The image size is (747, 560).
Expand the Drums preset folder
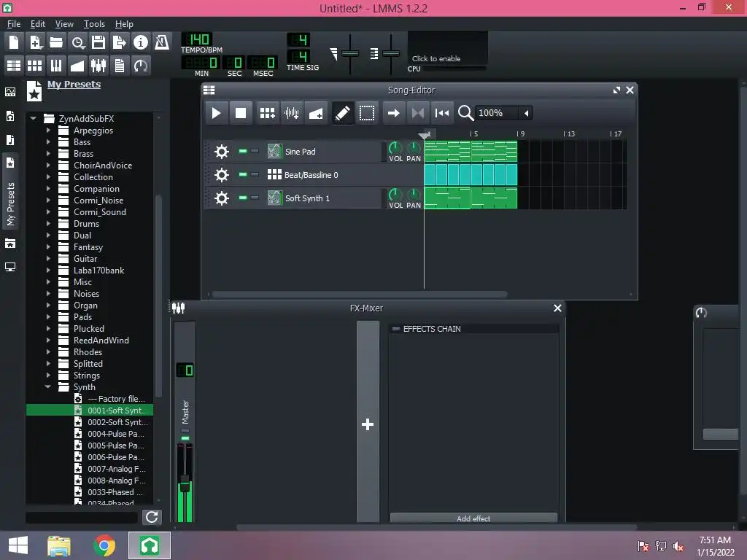[48, 223]
